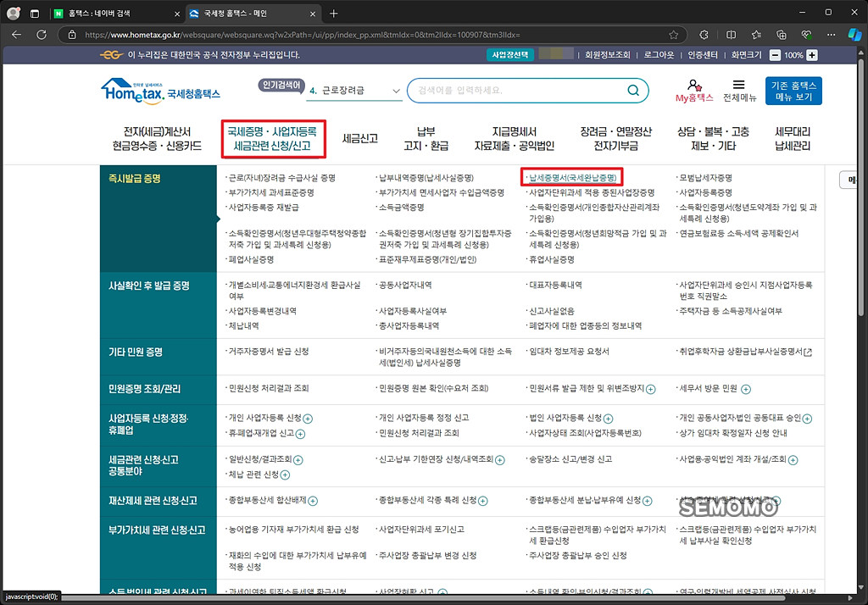
Task: Click 납세증명서(국세완납증명) link
Action: coord(572,178)
